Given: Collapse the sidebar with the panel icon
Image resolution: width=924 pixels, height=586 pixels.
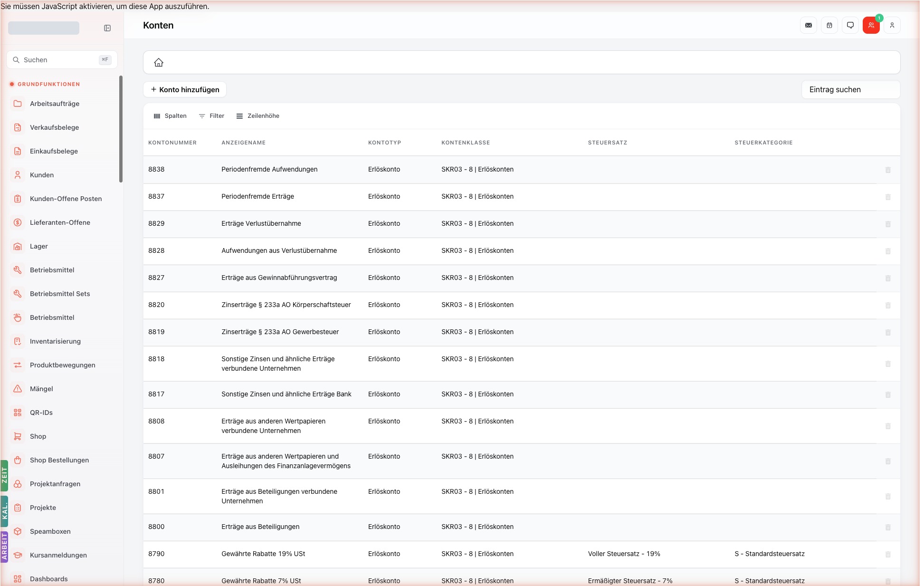Looking at the screenshot, I should 107,28.
